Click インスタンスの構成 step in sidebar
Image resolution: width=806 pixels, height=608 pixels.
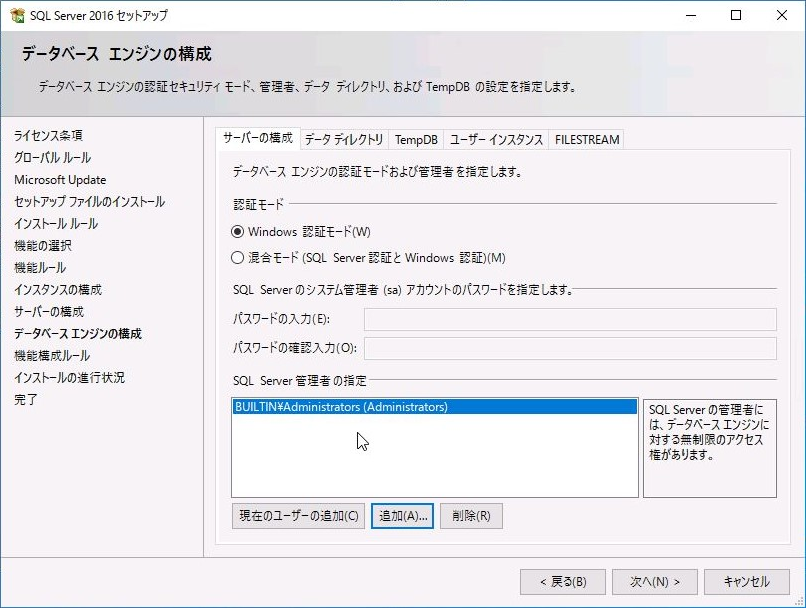(58, 290)
